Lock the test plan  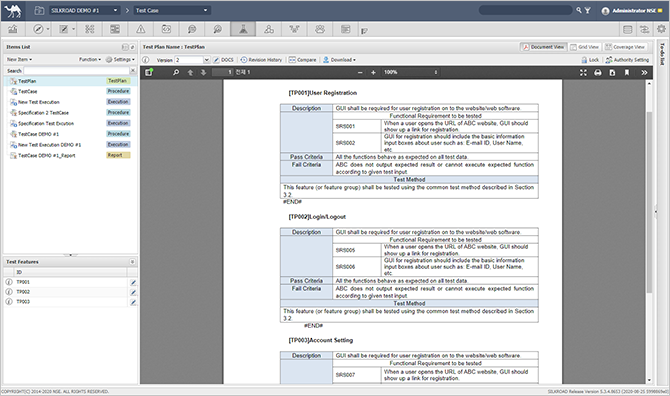[x=590, y=60]
